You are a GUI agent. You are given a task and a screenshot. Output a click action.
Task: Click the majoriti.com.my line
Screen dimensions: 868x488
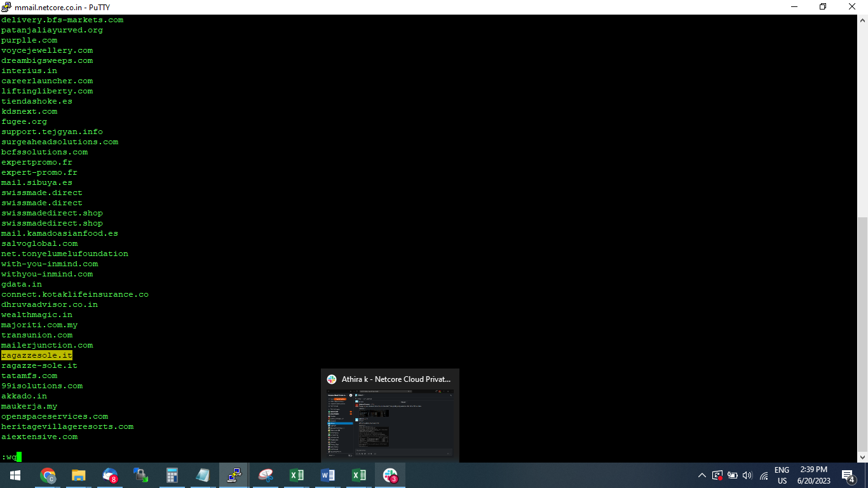pyautogui.click(x=39, y=325)
